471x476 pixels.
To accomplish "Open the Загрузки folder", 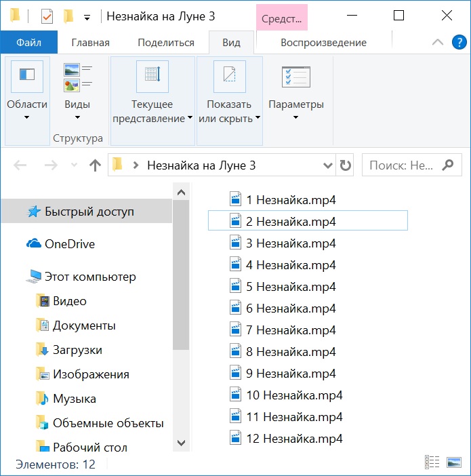I will click(69, 350).
